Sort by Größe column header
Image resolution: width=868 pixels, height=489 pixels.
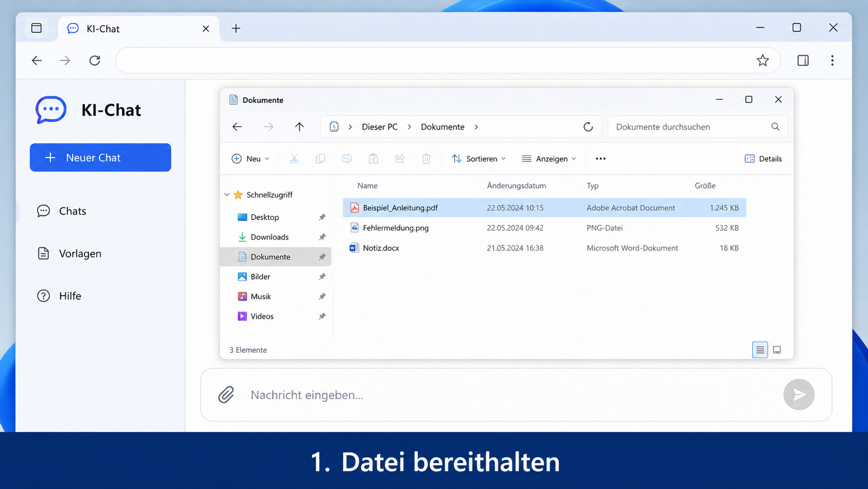(705, 186)
